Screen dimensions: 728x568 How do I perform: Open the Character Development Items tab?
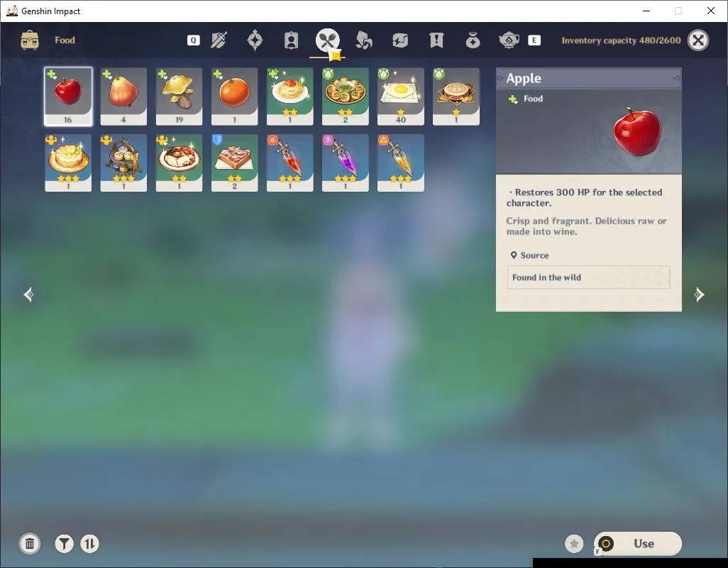point(291,40)
